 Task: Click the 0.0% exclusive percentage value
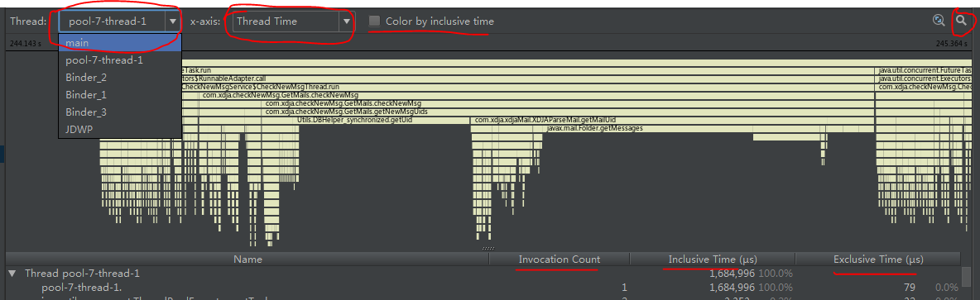tap(946, 288)
